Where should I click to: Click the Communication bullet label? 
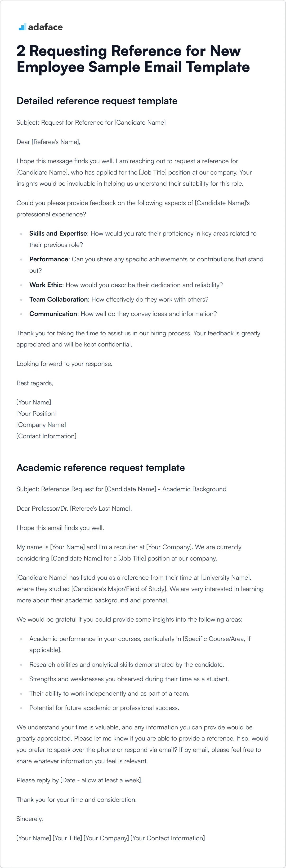pyautogui.click(x=53, y=314)
